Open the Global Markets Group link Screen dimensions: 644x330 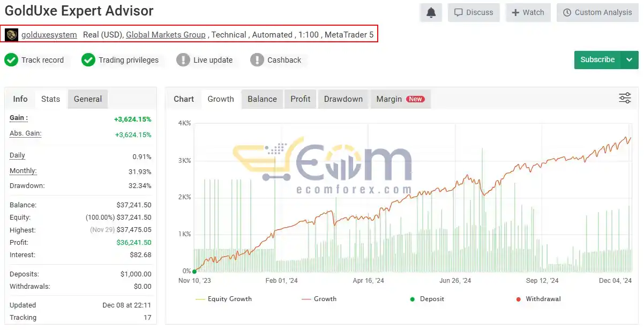(166, 35)
